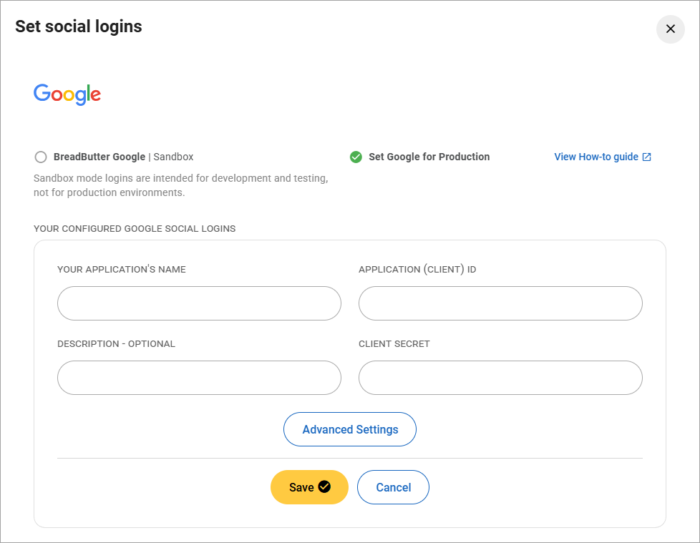This screenshot has height=543, width=700.
Task: Open the View How-to guide link
Action: click(x=596, y=157)
